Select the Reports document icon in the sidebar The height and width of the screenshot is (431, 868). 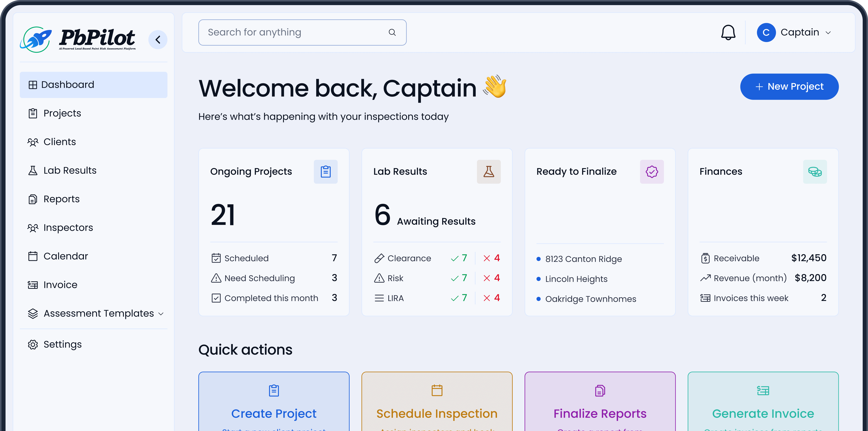[x=33, y=199]
